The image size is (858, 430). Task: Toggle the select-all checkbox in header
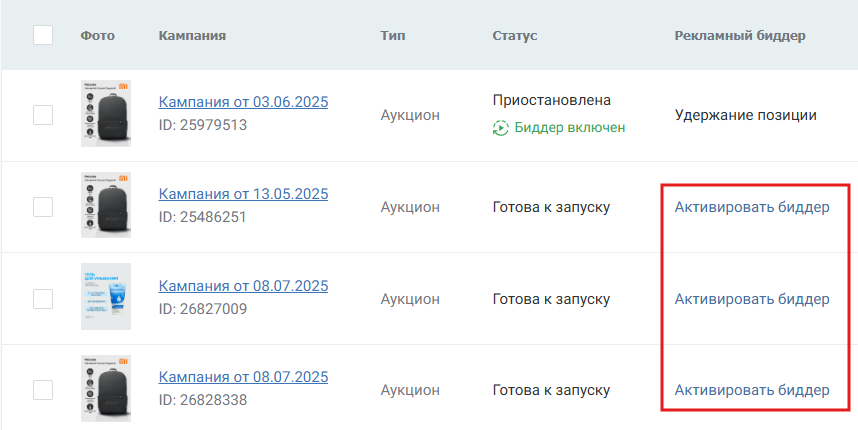[x=43, y=35]
